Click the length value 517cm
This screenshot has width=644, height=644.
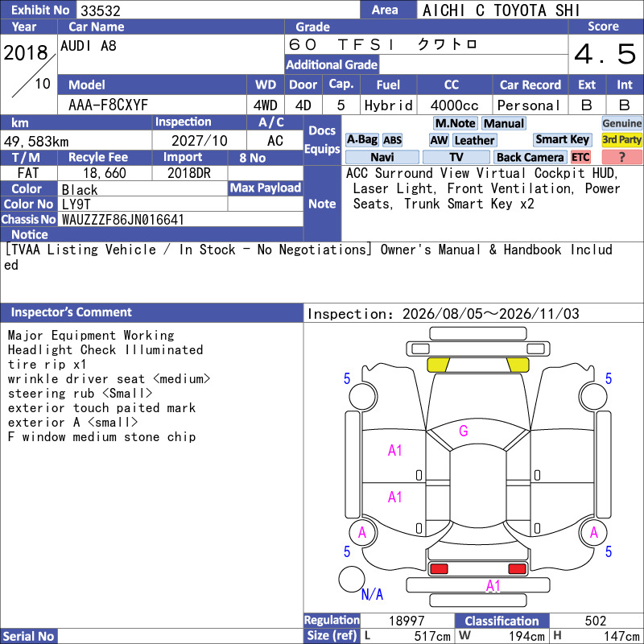(432, 636)
